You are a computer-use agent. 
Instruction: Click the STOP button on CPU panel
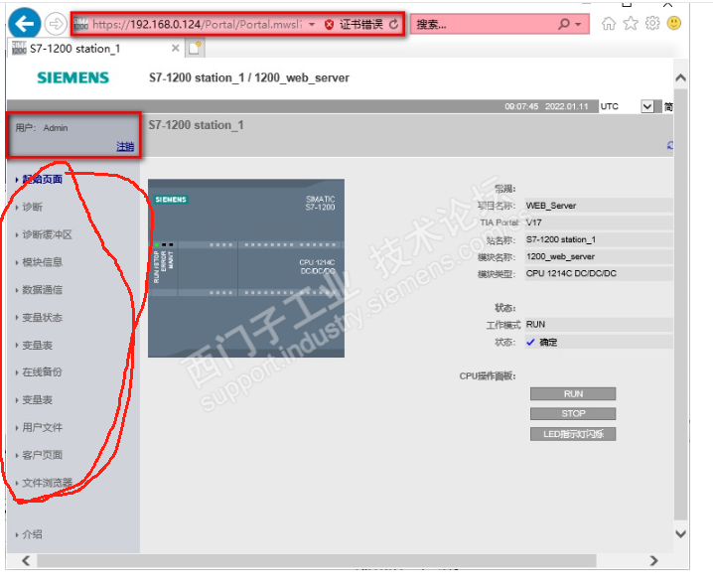tap(573, 413)
